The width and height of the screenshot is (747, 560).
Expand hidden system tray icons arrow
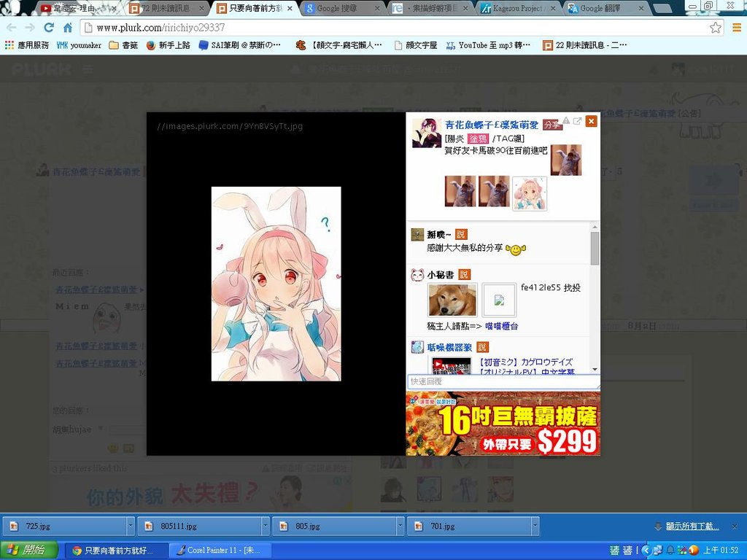click(646, 551)
